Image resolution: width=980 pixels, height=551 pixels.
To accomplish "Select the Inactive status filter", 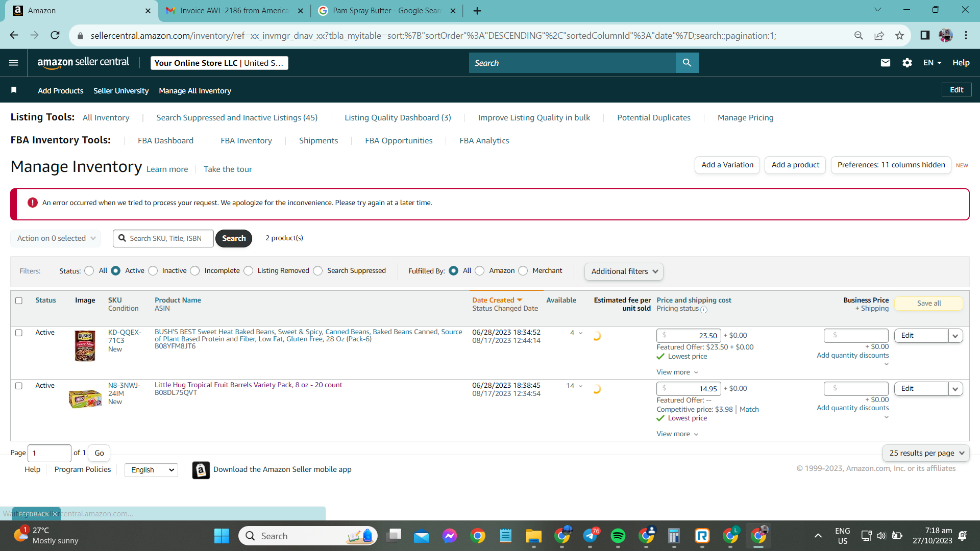I will pos(153,271).
